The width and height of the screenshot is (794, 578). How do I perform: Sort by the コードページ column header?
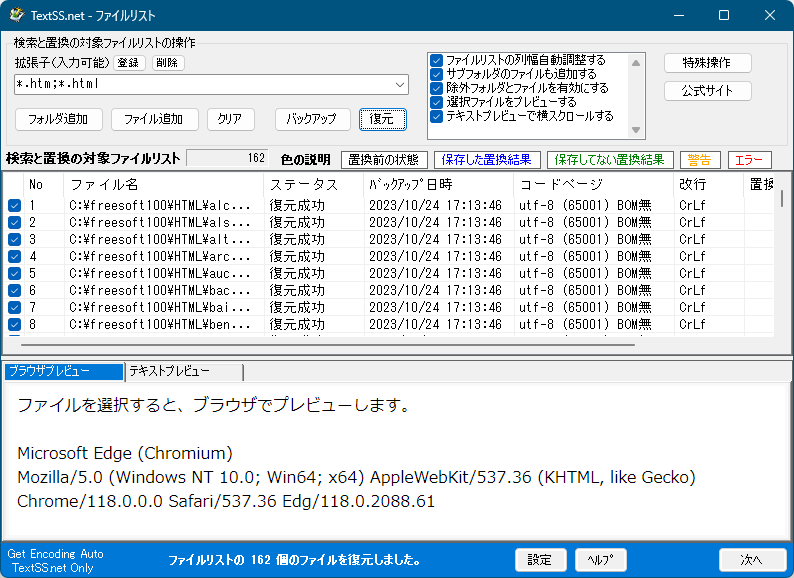pyautogui.click(x=593, y=184)
